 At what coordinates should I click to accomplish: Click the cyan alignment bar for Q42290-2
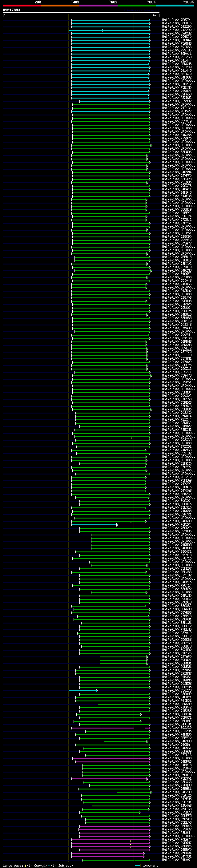110,30
